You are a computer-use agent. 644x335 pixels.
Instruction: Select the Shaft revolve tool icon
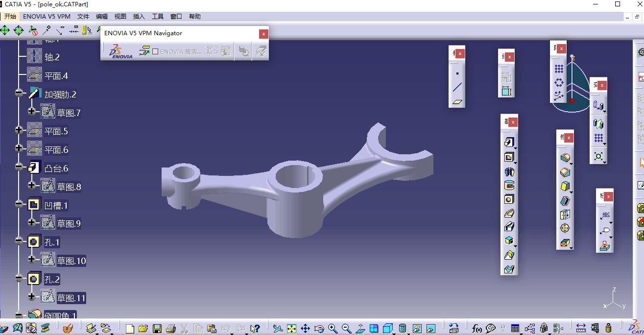[509, 171]
